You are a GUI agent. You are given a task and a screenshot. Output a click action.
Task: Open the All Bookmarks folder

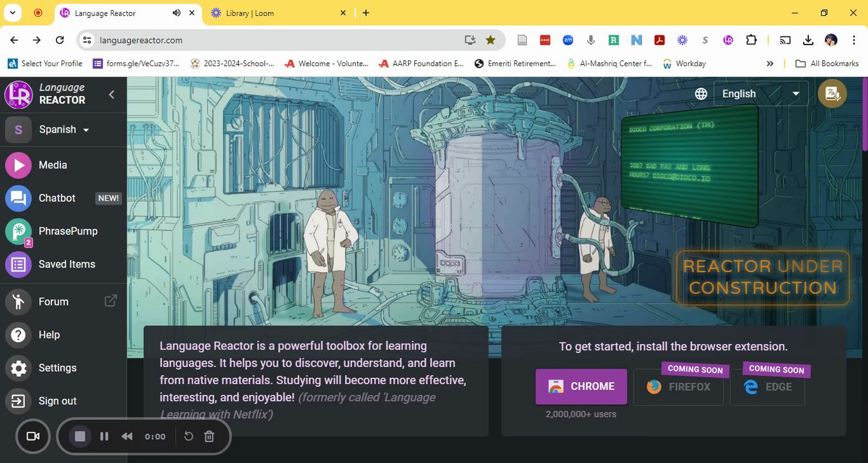pos(827,63)
